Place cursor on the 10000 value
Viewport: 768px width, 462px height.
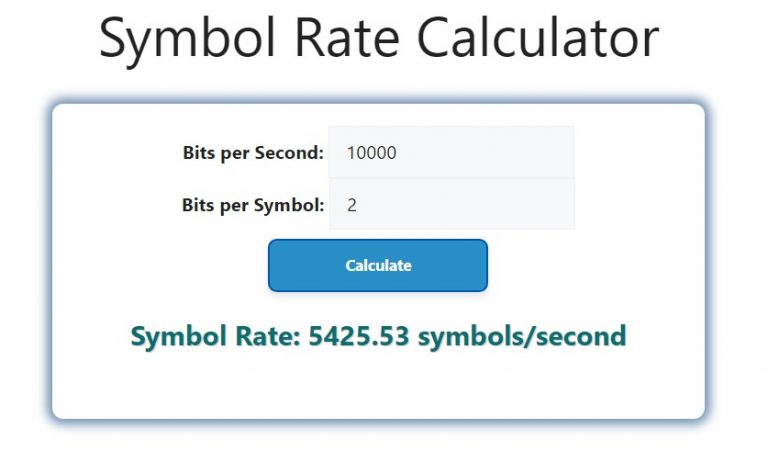[372, 153]
